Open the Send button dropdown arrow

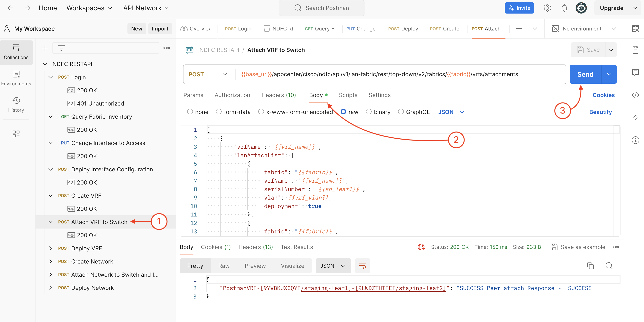click(609, 74)
